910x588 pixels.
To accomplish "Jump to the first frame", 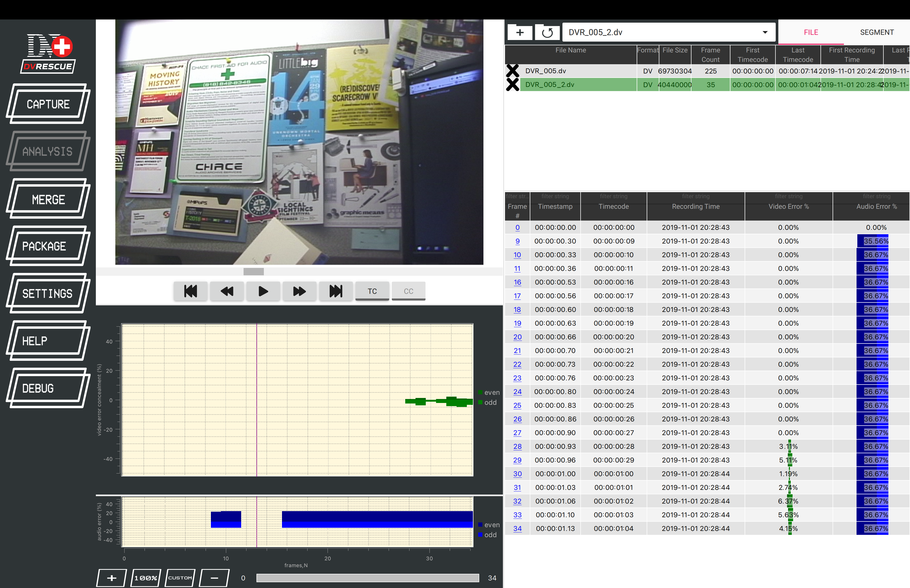I will pyautogui.click(x=191, y=291).
